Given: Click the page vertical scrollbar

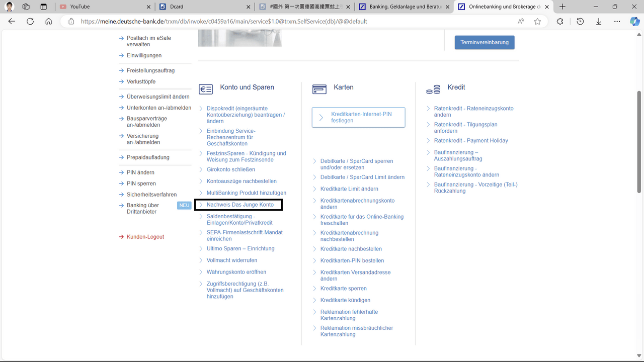Looking at the screenshot, I should [639, 141].
